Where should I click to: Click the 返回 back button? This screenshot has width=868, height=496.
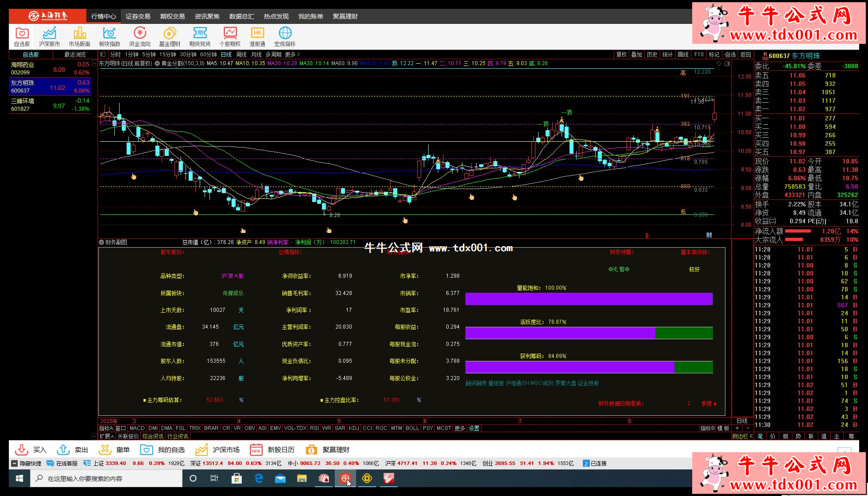pyautogui.click(x=746, y=54)
